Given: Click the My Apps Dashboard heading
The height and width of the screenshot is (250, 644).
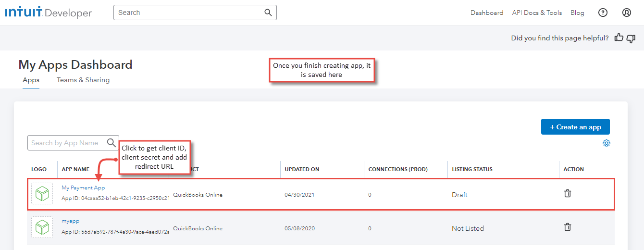Looking at the screenshot, I should click(75, 64).
